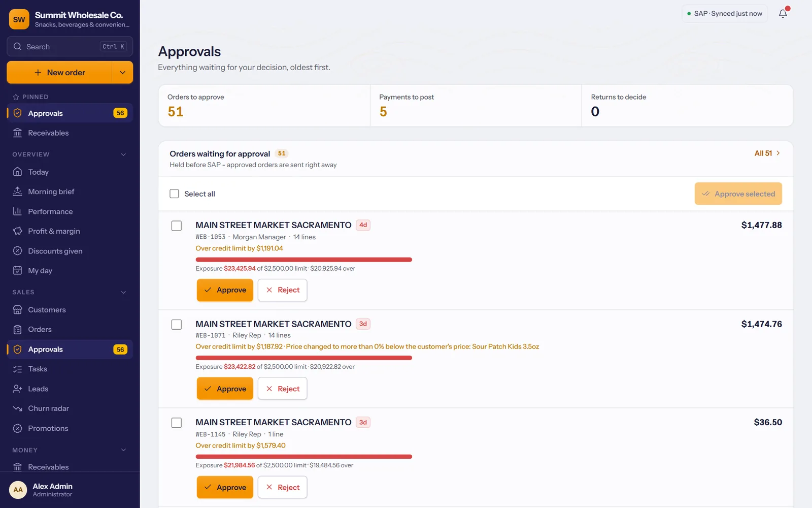Open the Orders page in sidebar
The width and height of the screenshot is (812, 508).
point(70,330)
